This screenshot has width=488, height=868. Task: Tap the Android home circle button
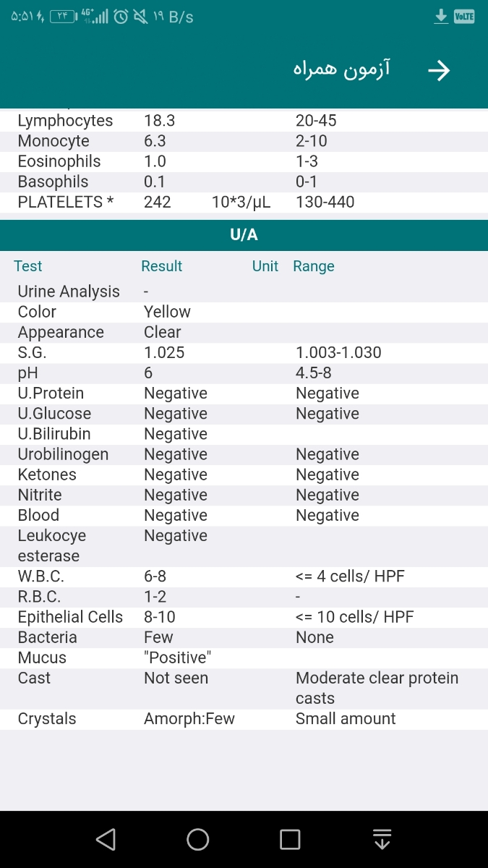(x=197, y=839)
